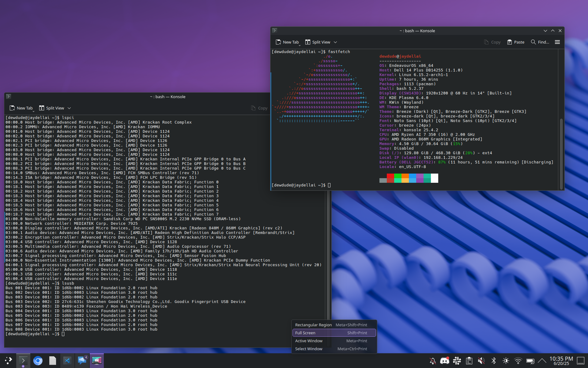Screen dimensions: 588x368
Task: Open brightness and color tray icon
Action: 506,361
